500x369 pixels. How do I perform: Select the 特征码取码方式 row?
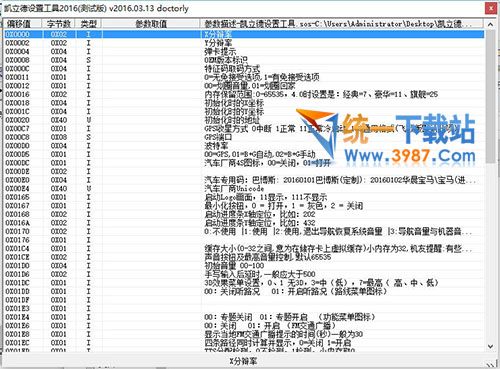(x=244, y=69)
